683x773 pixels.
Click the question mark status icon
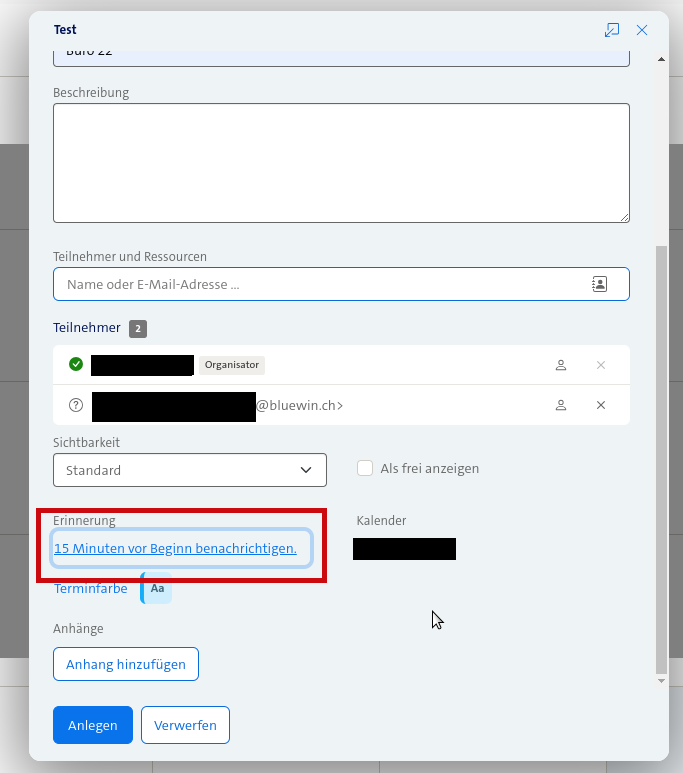(76, 405)
